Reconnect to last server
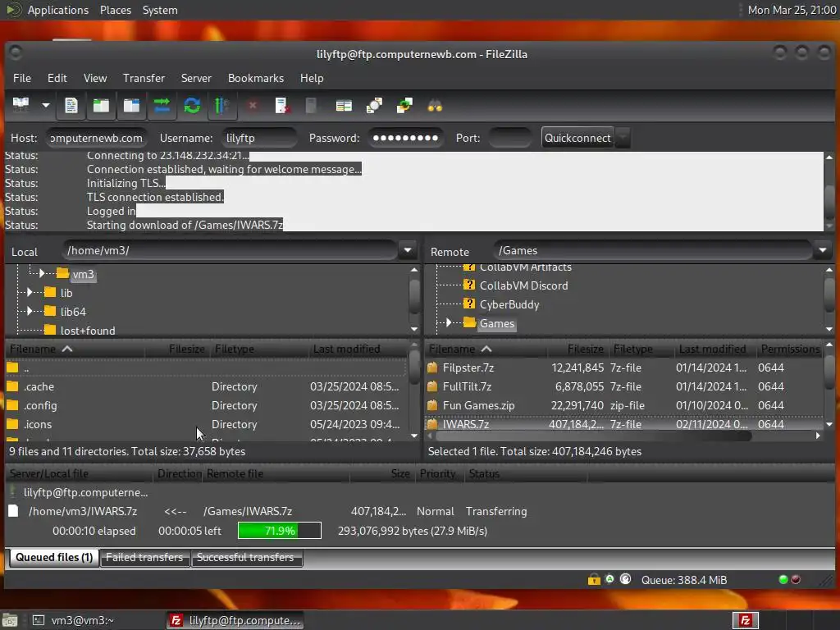 point(311,105)
